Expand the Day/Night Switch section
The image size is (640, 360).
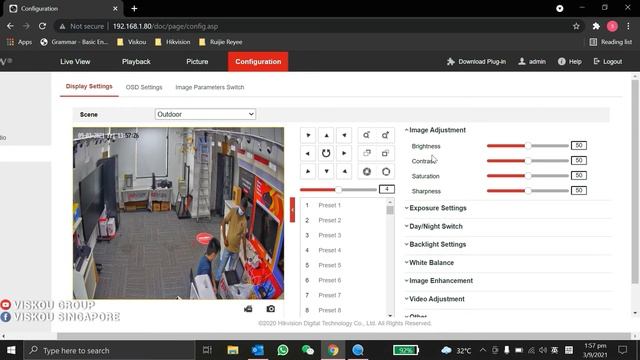pyautogui.click(x=433, y=227)
